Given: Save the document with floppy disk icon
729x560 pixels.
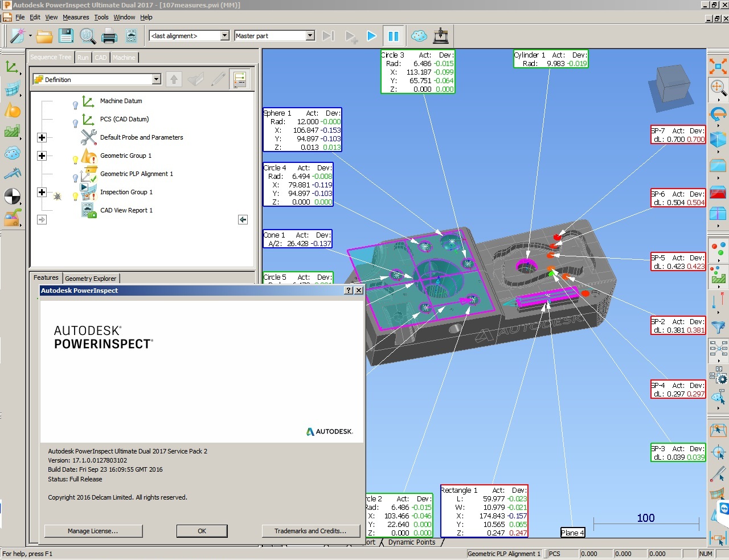Looking at the screenshot, I should click(66, 36).
